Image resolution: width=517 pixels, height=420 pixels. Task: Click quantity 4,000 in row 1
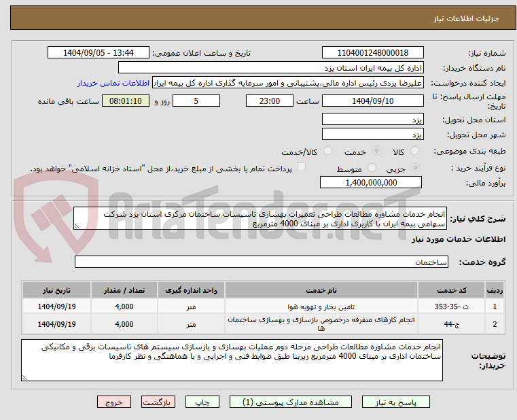pos(124,307)
